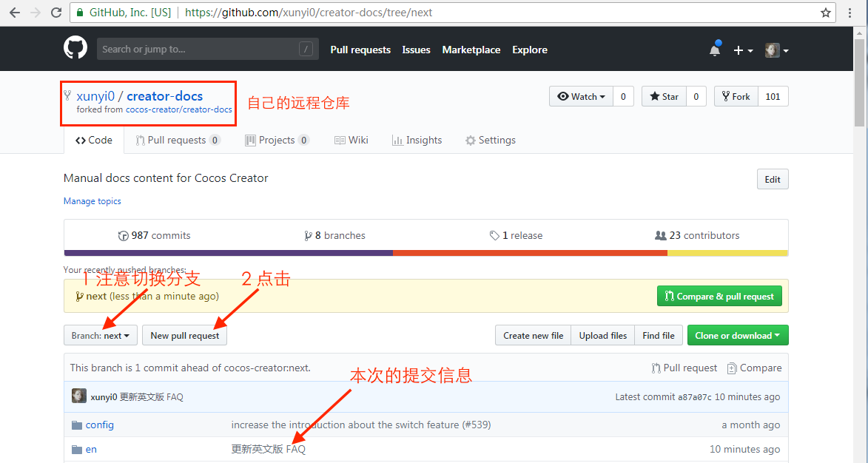
Task: Open the plus create-new dropdown
Action: pyautogui.click(x=743, y=50)
